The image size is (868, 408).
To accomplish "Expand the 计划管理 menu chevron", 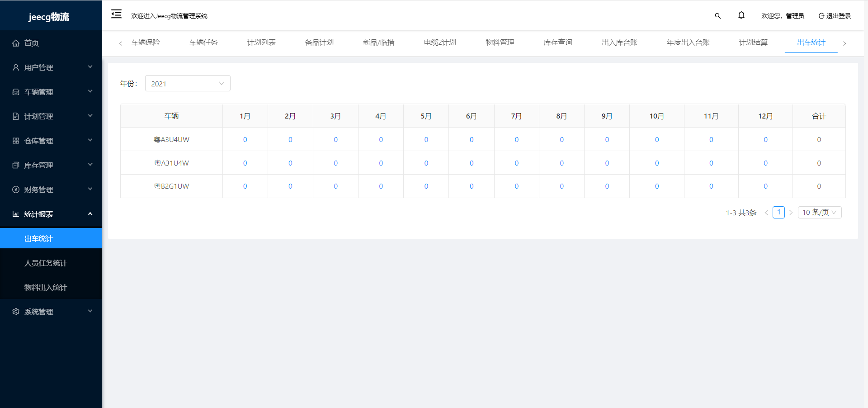I will tap(90, 116).
